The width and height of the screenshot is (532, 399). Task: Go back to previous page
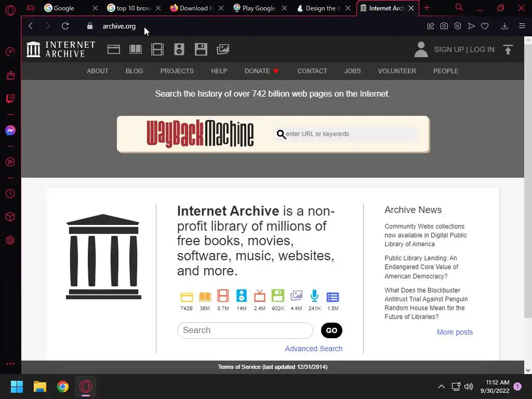[x=31, y=26]
